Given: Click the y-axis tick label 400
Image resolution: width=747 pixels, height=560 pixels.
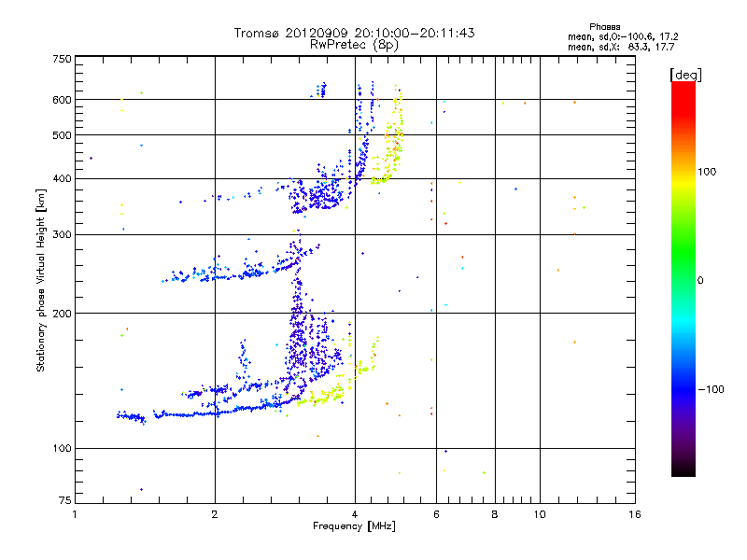Looking at the screenshot, I should [62, 178].
